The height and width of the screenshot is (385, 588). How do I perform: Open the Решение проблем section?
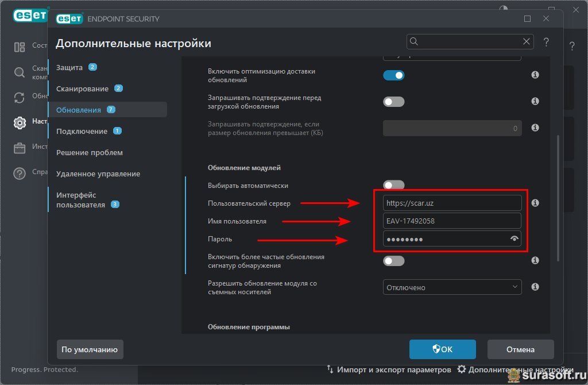(90, 153)
